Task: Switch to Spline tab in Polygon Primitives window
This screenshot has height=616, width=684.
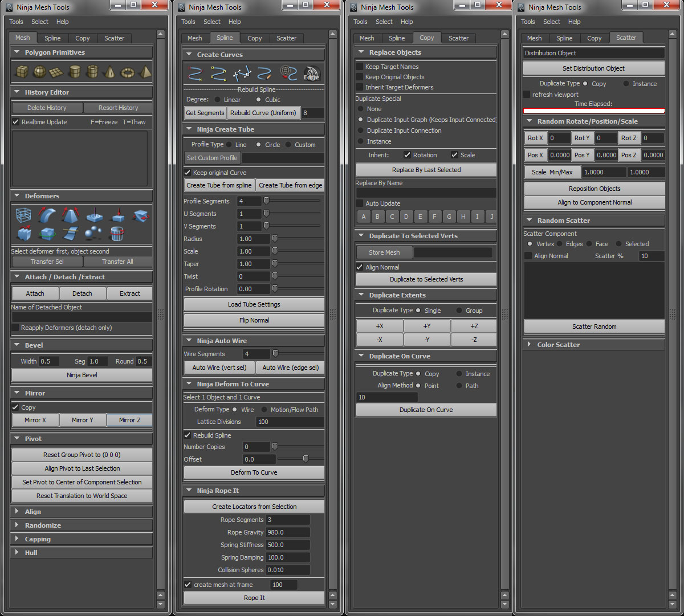Action: pyautogui.click(x=53, y=38)
